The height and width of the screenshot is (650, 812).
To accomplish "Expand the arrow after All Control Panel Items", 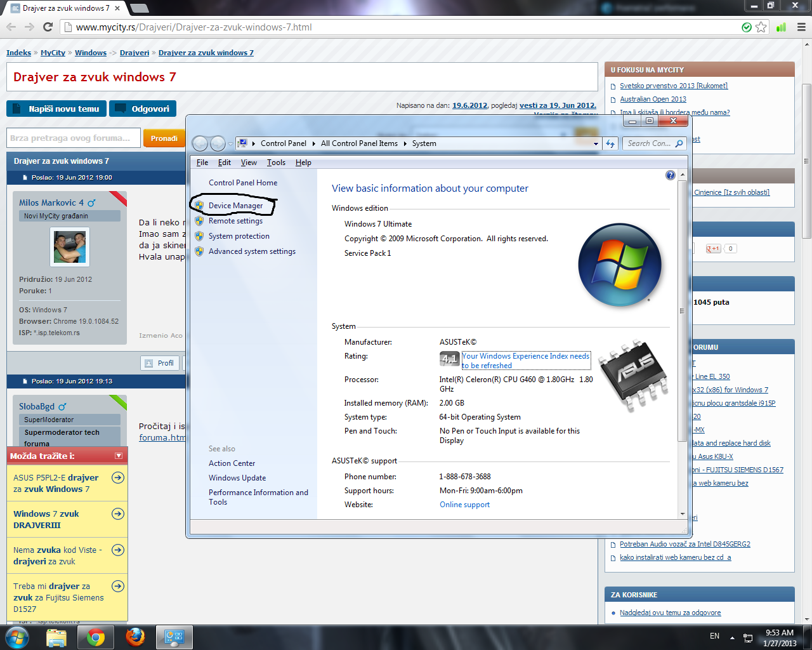I will coord(405,144).
